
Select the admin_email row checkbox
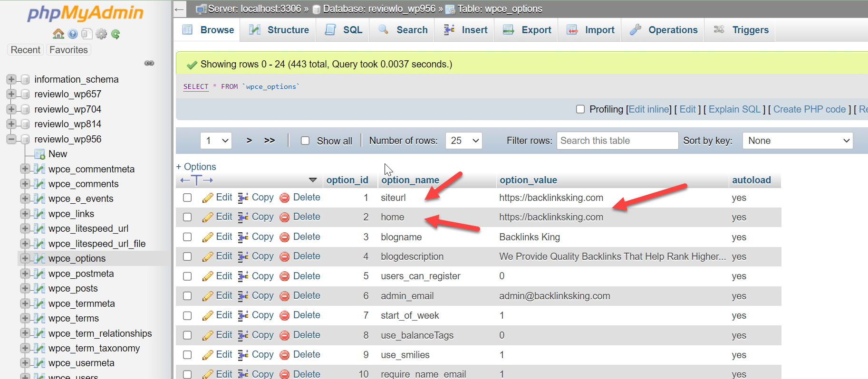point(187,296)
